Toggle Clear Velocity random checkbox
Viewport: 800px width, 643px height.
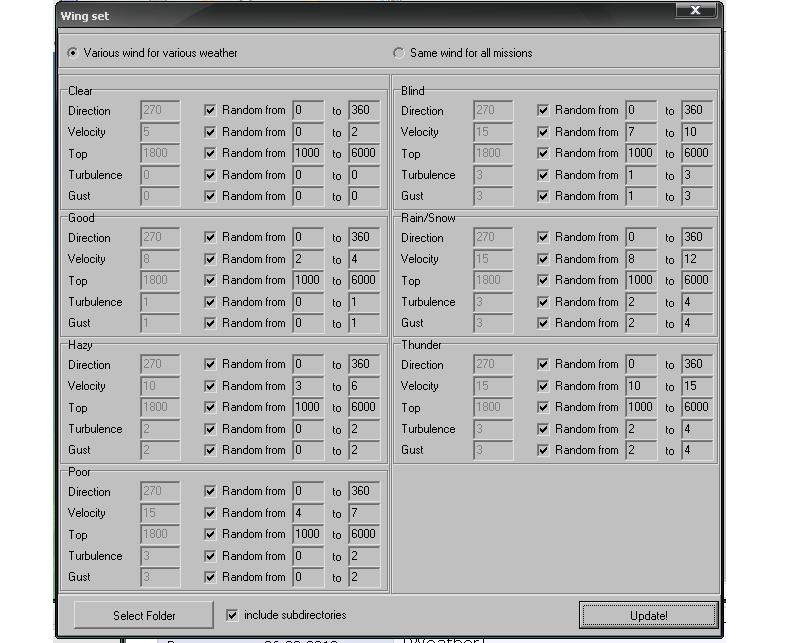tap(210, 132)
